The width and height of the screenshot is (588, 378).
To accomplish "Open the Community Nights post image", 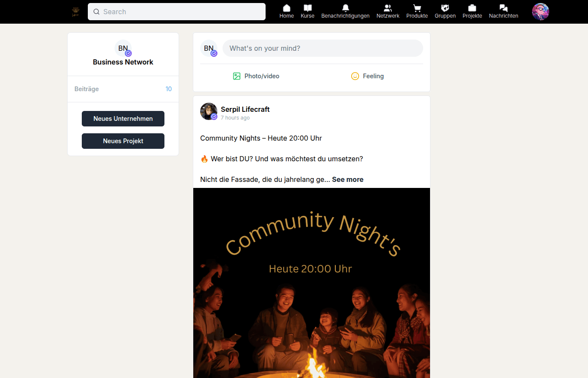I will pyautogui.click(x=312, y=283).
